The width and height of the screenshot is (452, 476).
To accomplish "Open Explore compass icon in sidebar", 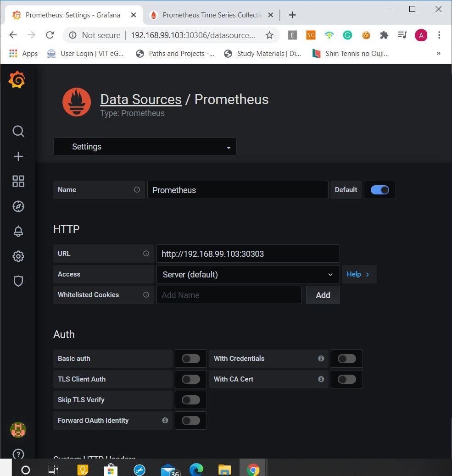I will (18, 206).
